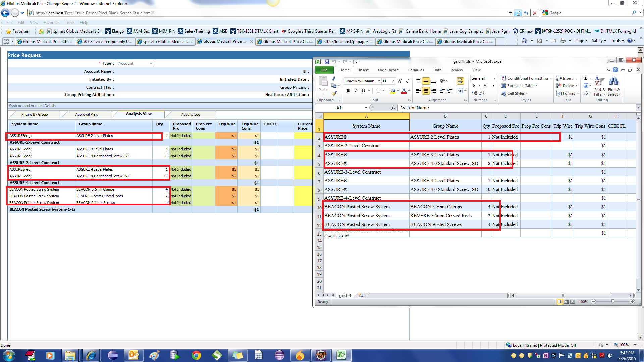Click the Increase Indent icon

[450, 91]
